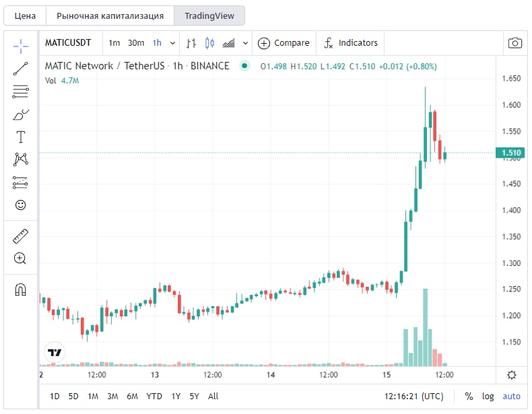
Task: Toggle percentage scale mode
Action: point(469,396)
